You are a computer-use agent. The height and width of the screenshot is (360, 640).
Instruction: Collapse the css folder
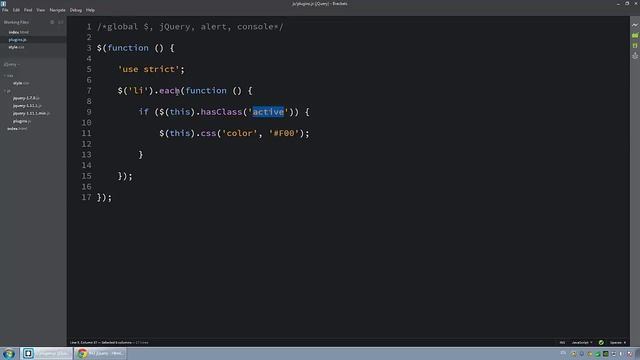(9, 76)
